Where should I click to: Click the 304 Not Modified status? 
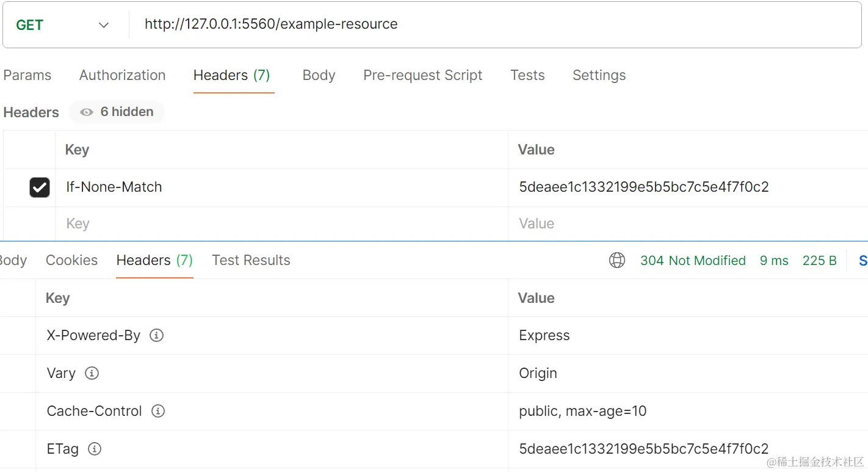(693, 261)
